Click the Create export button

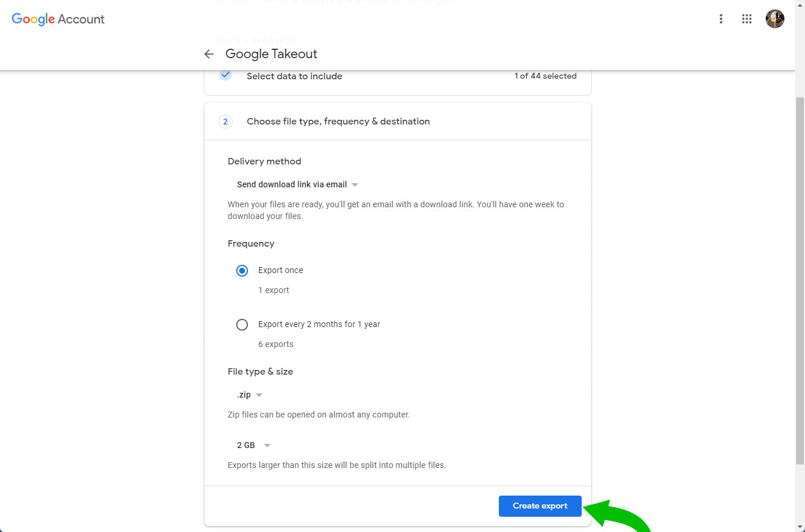click(540, 506)
